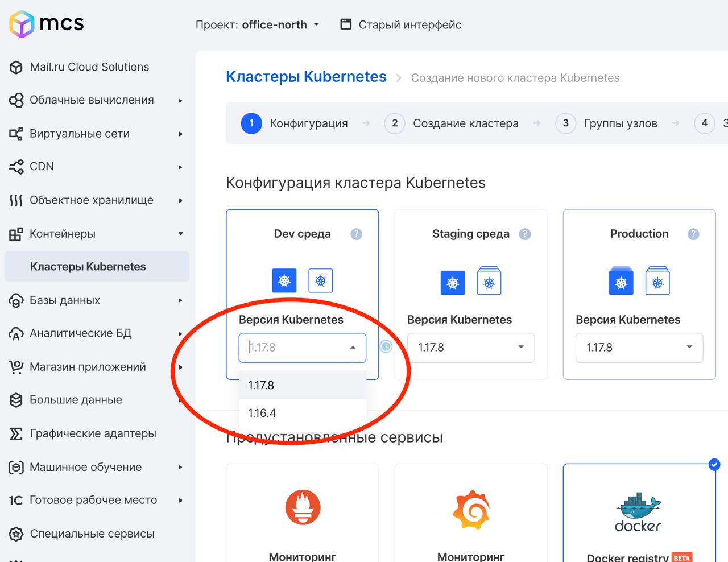This screenshot has height=562, width=728.
Task: Collapse the Контейнеры submenu arrow
Action: tap(180, 234)
